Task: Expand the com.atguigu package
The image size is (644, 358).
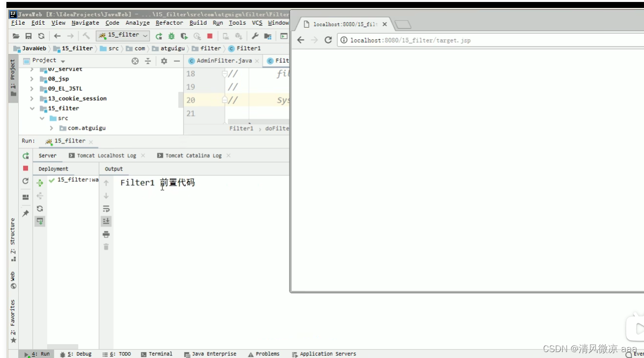Action: [x=52, y=128]
